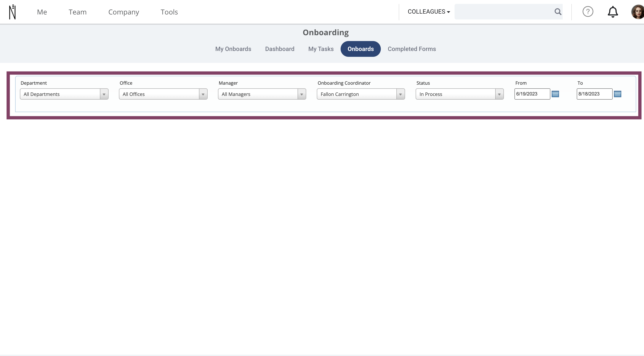Click the From date field 6/19/2023

[532, 94]
